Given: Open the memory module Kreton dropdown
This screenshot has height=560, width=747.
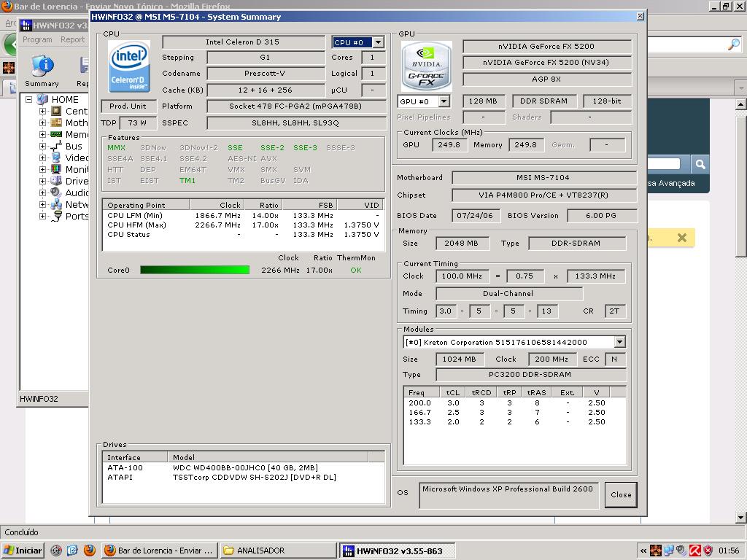Looking at the screenshot, I should tap(619, 342).
